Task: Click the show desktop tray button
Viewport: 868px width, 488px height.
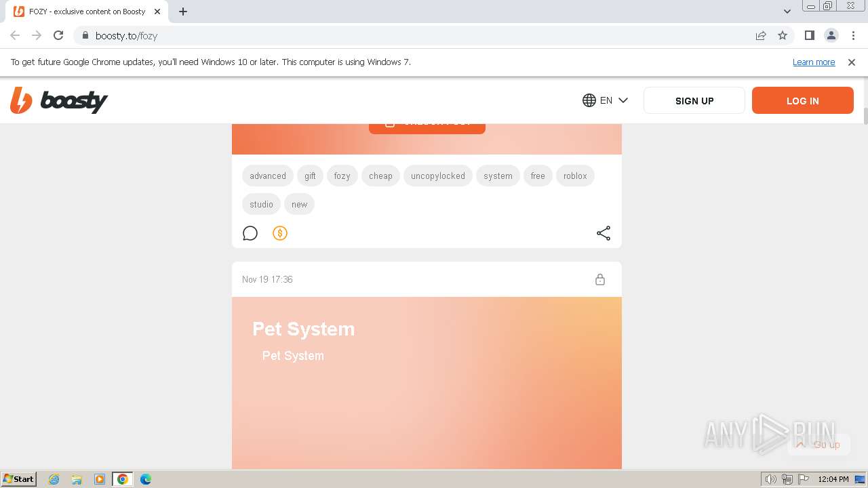Action: click(x=861, y=479)
